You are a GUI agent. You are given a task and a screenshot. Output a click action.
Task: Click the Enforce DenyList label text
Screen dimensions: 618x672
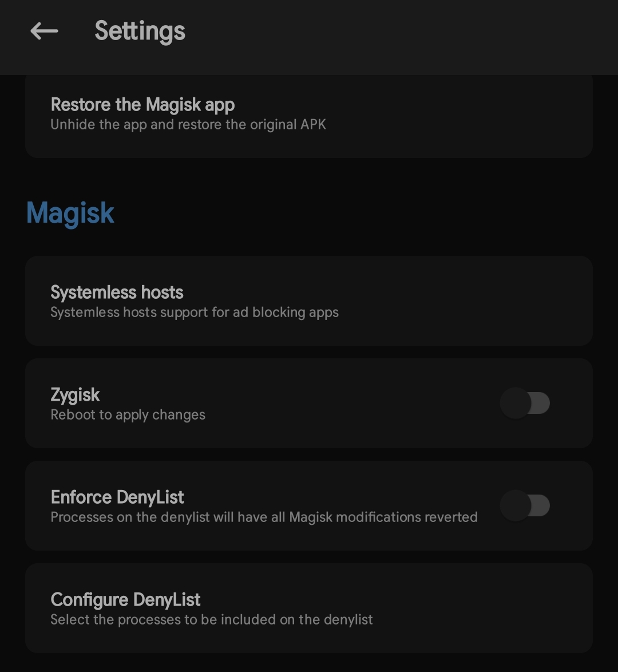pyautogui.click(x=117, y=497)
